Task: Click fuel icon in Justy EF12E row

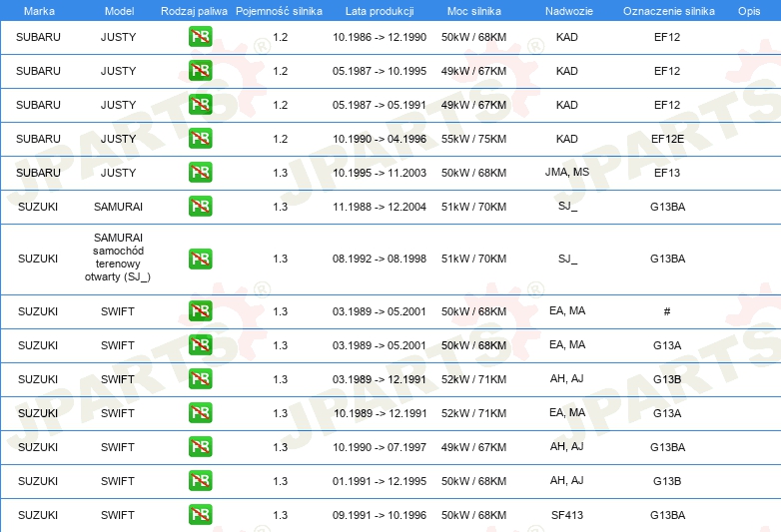Action: click(x=200, y=139)
